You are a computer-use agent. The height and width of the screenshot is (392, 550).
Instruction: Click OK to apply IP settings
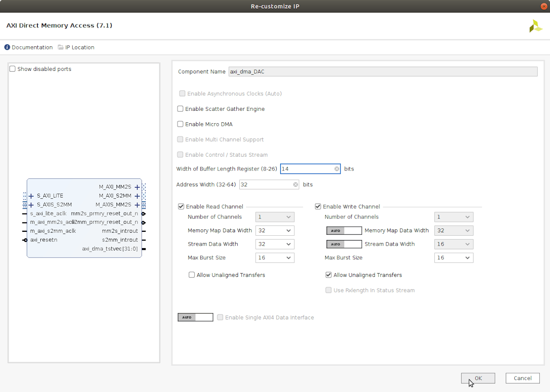478,378
